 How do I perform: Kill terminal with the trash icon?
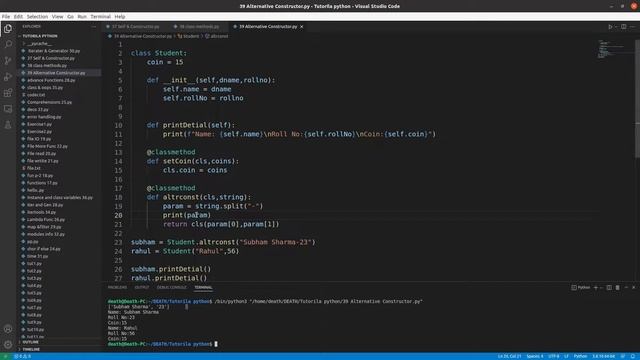tap(617, 287)
